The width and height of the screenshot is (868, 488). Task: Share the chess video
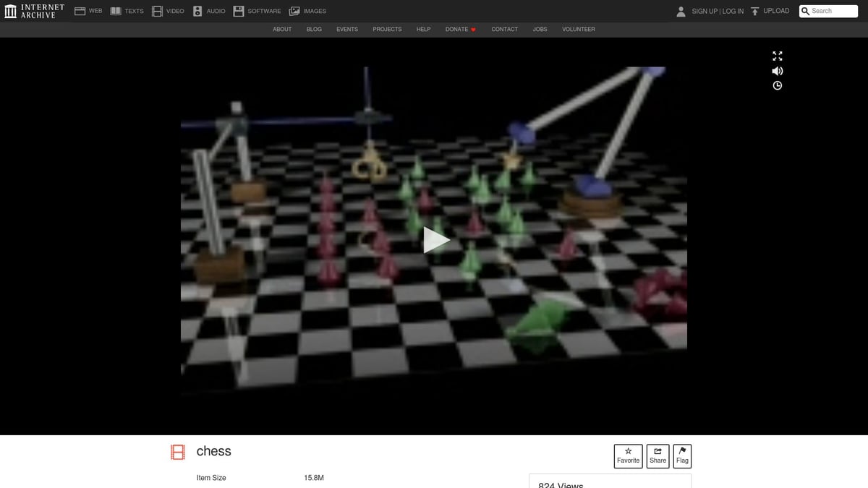point(658,455)
